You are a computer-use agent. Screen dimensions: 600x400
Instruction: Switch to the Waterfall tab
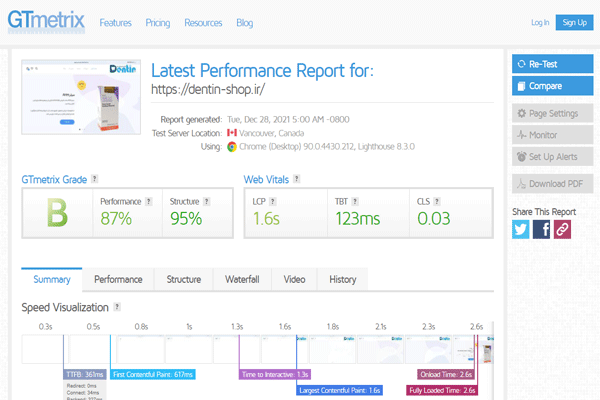[x=242, y=279]
